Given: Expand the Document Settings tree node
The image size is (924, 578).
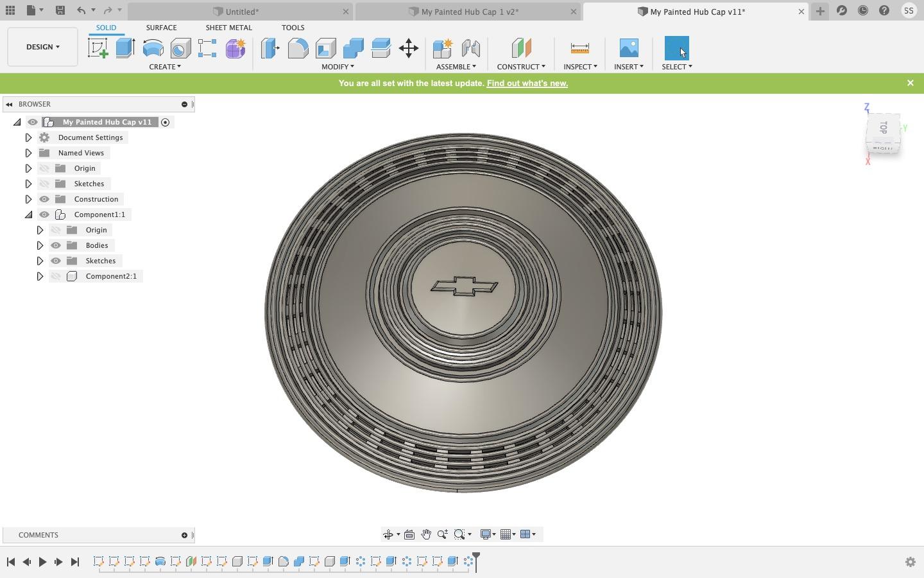Looking at the screenshot, I should tap(28, 137).
